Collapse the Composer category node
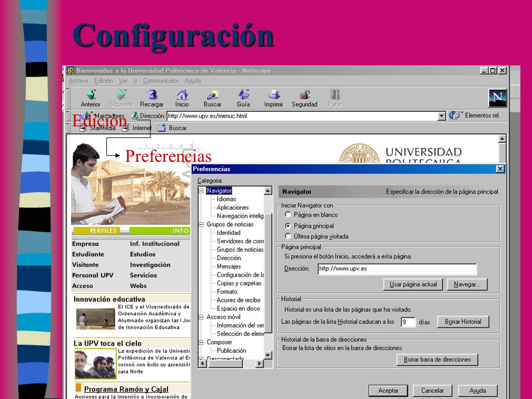This screenshot has height=399, width=532. (x=201, y=342)
